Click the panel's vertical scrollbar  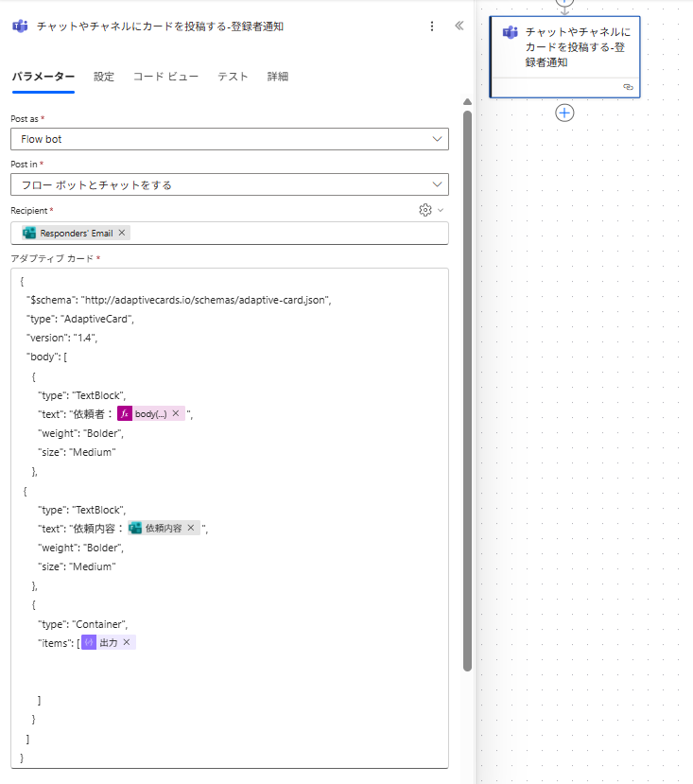pos(467,378)
